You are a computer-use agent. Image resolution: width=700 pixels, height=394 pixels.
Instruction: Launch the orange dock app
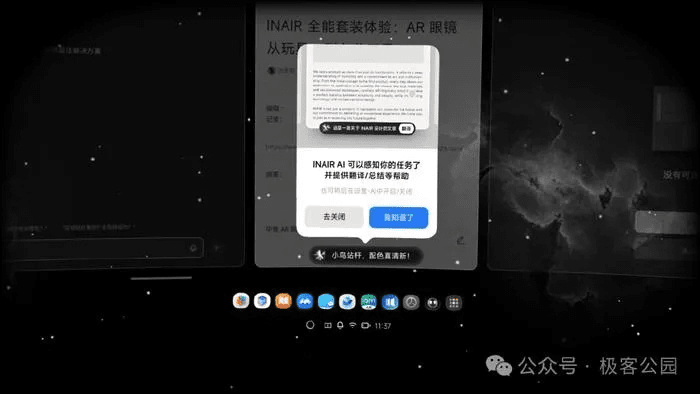coord(283,301)
